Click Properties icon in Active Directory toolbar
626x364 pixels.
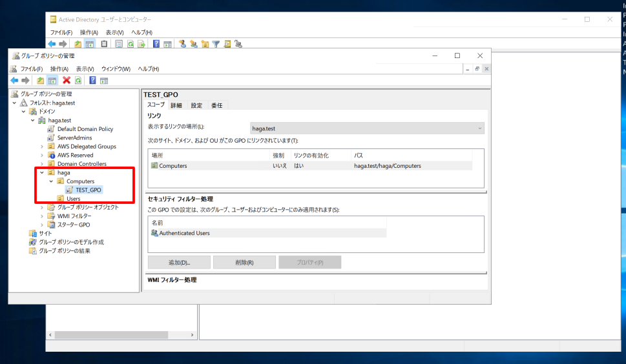tap(119, 44)
